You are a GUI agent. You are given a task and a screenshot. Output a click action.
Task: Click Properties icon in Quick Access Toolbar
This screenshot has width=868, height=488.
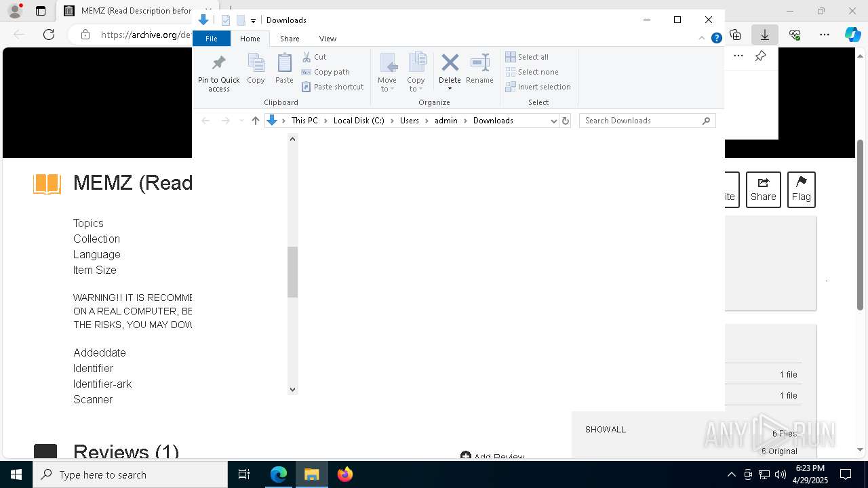tap(226, 20)
